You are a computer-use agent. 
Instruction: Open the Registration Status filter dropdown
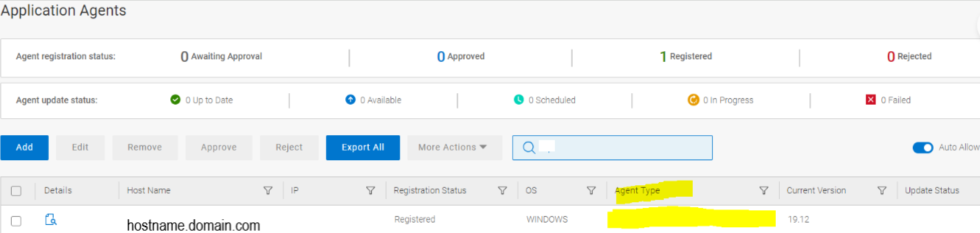[502, 190]
